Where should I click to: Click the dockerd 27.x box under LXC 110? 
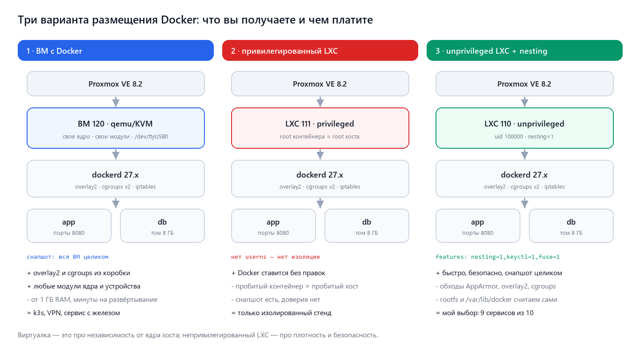[x=524, y=178]
